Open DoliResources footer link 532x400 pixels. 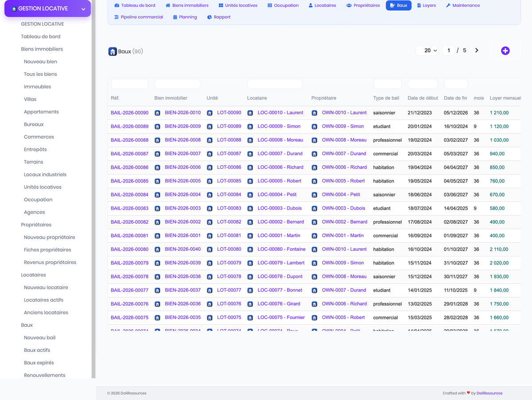[489, 393]
